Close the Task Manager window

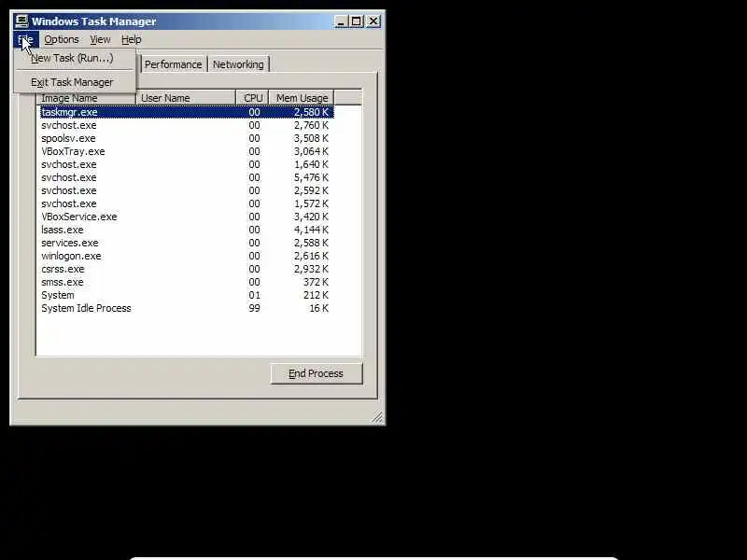(x=373, y=21)
